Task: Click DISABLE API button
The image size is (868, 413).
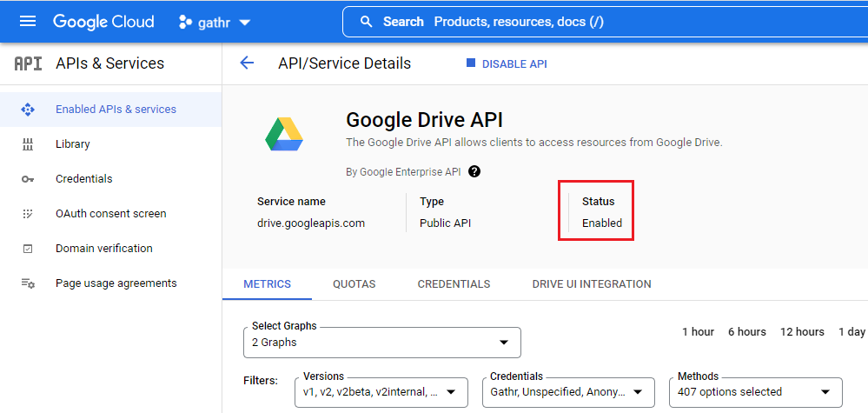Action: [507, 63]
